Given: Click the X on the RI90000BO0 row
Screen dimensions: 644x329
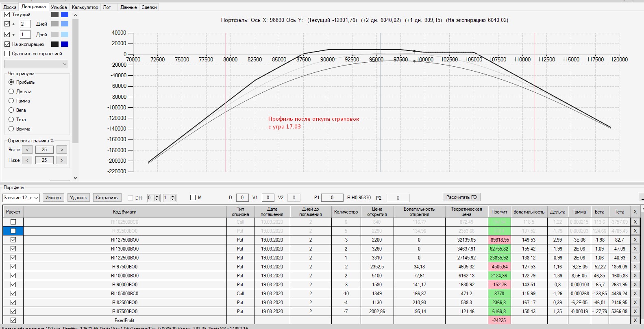Looking at the screenshot, I should pos(635,285).
